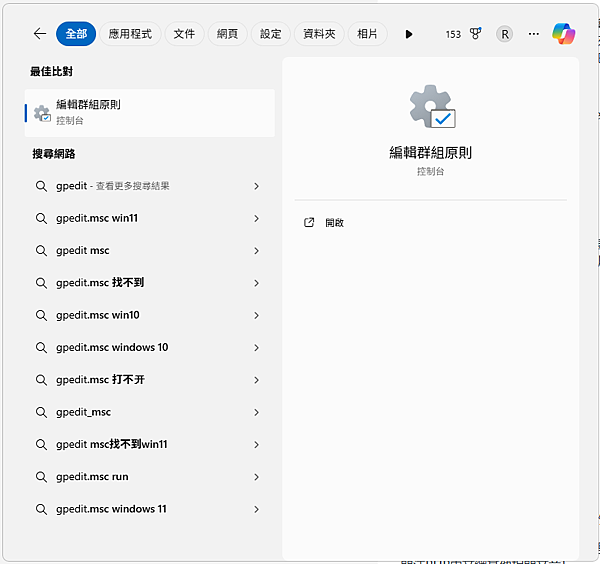Go back with the left arrow icon
600x564 pixels.
(40, 34)
